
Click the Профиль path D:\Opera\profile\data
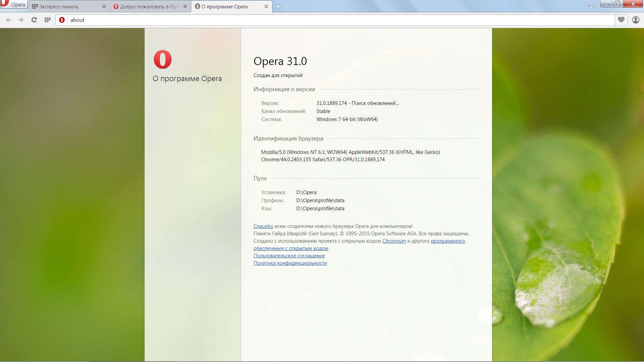pos(320,200)
